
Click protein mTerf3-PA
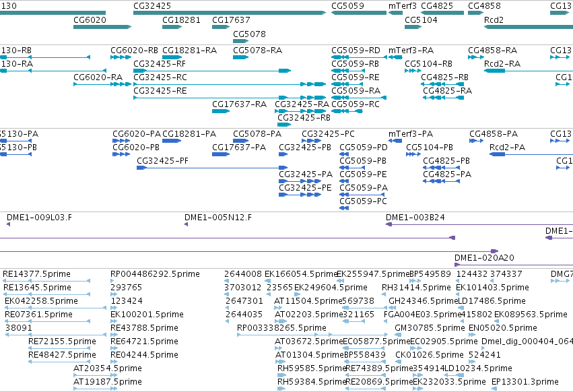[410, 134]
